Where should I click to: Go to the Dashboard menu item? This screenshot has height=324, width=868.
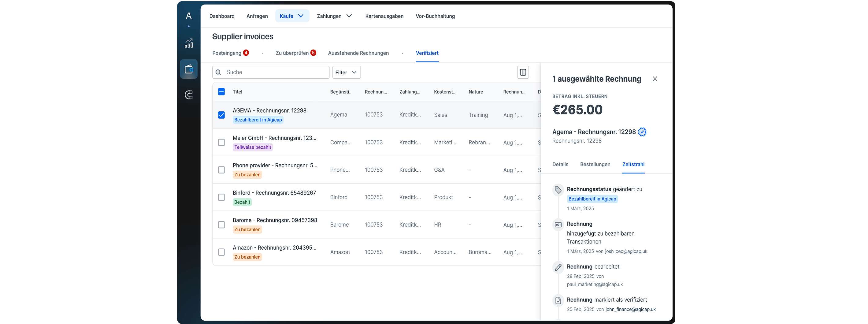tap(222, 16)
